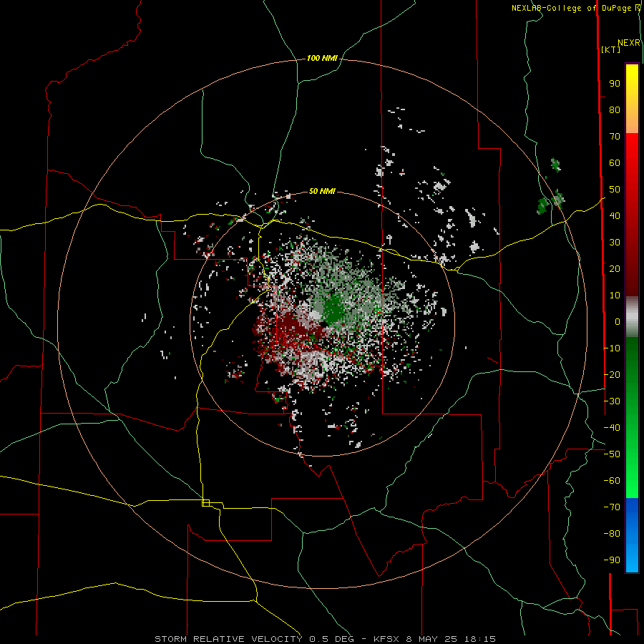Click the Storm Relative Velocity caption at bottom

(x=326, y=639)
